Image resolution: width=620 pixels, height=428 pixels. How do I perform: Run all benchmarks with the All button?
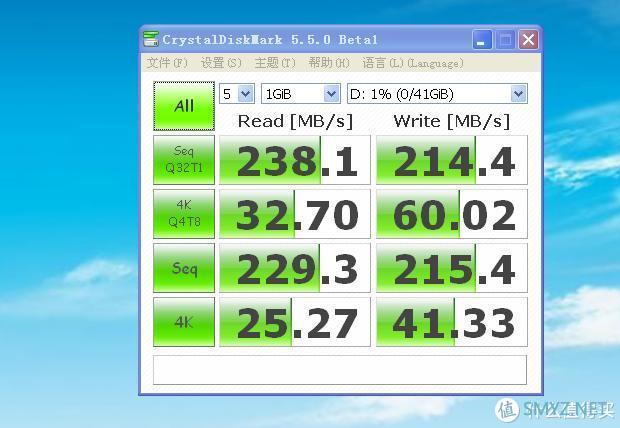click(184, 106)
